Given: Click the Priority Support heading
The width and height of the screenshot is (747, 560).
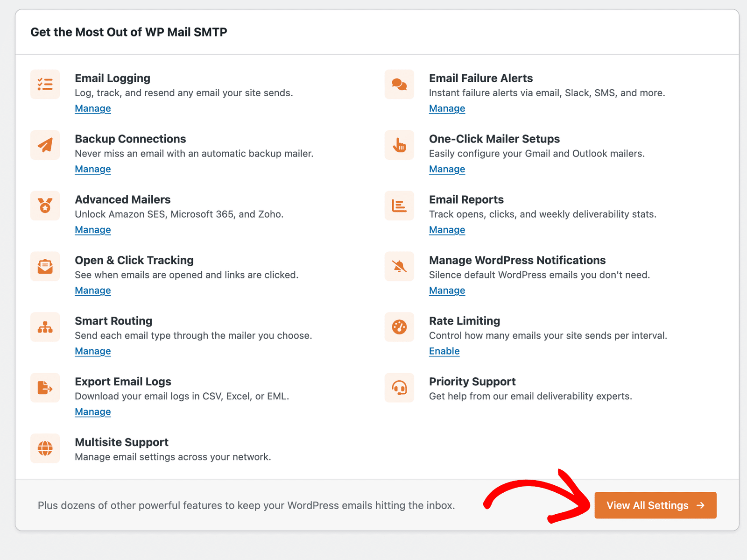Looking at the screenshot, I should tap(472, 382).
